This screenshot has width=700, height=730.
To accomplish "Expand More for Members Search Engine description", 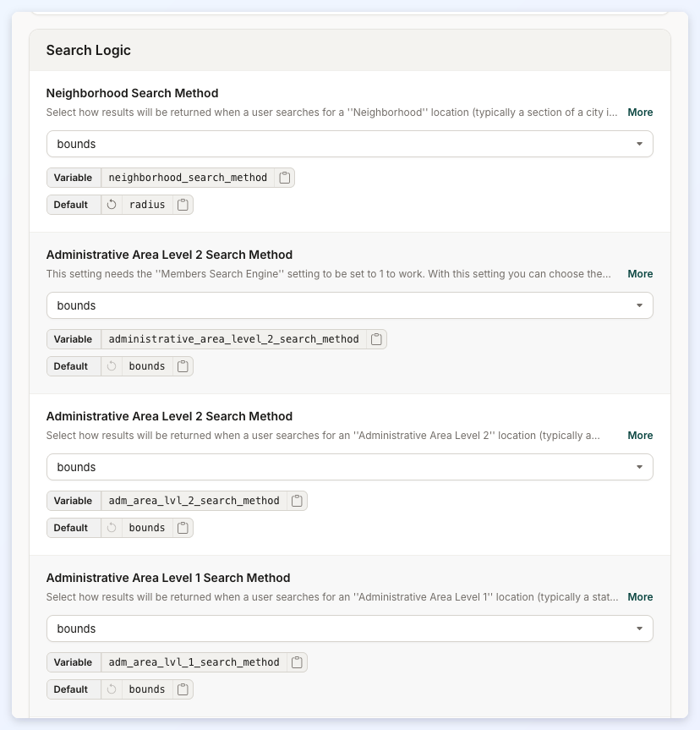I will click(x=640, y=274).
